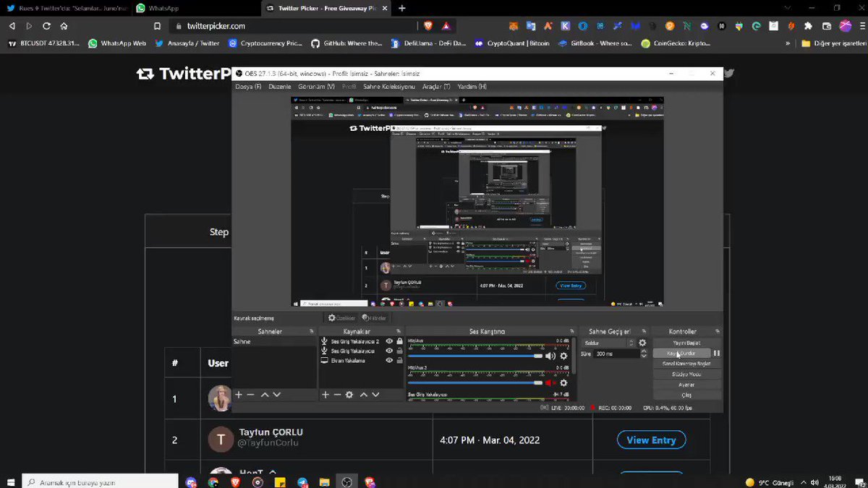Click the taskbar search box
868x488 pixels.
pos(100,481)
